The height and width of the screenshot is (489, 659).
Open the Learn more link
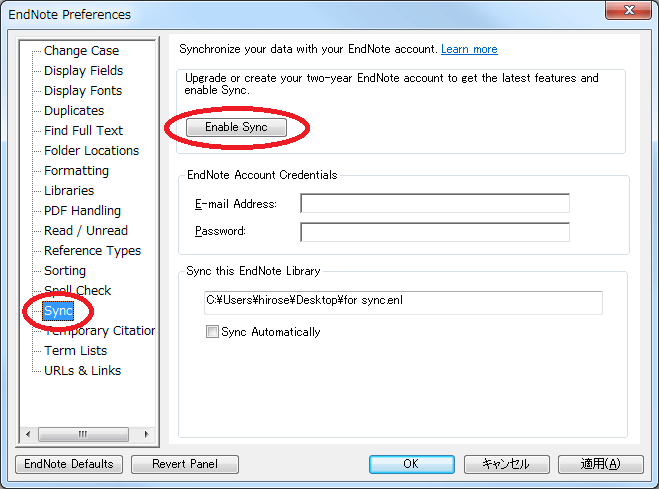click(x=469, y=49)
